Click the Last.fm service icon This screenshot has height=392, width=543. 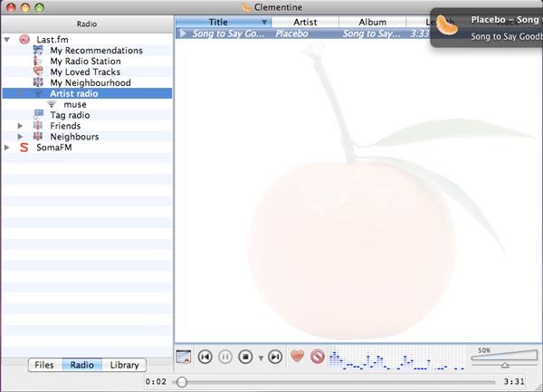point(24,40)
